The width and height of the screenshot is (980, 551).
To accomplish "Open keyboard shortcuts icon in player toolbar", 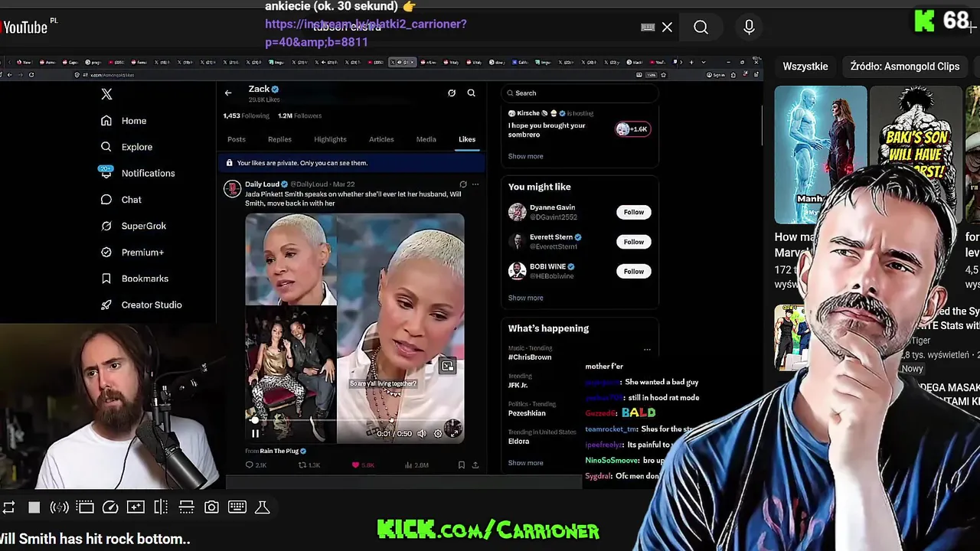I will pyautogui.click(x=237, y=507).
